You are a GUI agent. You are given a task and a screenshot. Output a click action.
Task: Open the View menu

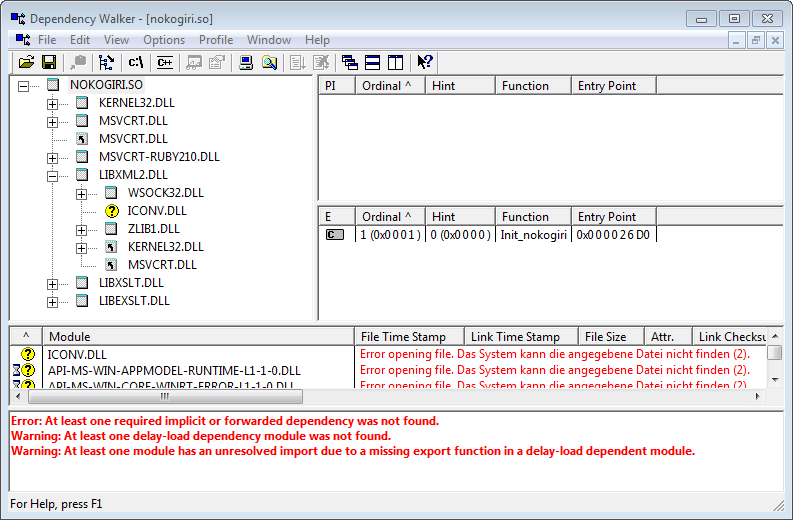(x=116, y=39)
